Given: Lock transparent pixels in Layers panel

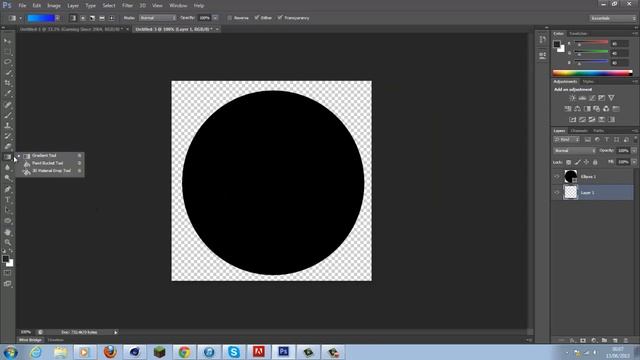Looking at the screenshot, I should pyautogui.click(x=569, y=162).
